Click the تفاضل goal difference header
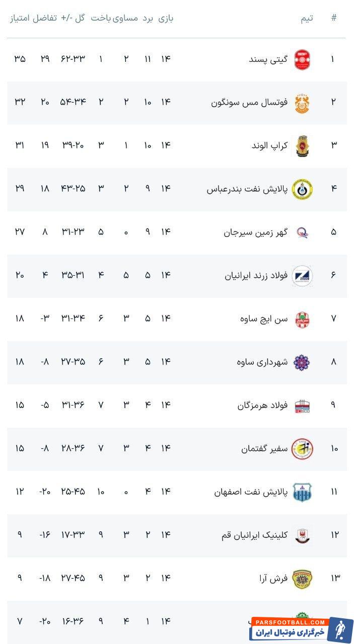This screenshot has width=354, height=644. tap(45, 19)
